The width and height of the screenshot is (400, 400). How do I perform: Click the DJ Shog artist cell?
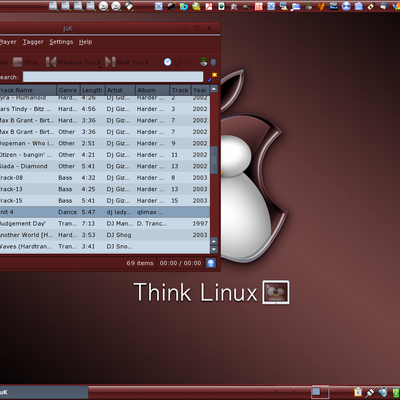119,235
